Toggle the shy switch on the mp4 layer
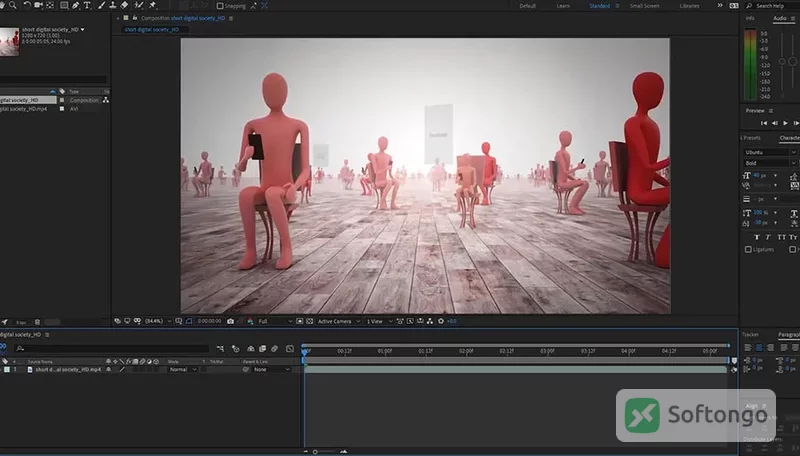This screenshot has height=456, width=800. [x=109, y=369]
